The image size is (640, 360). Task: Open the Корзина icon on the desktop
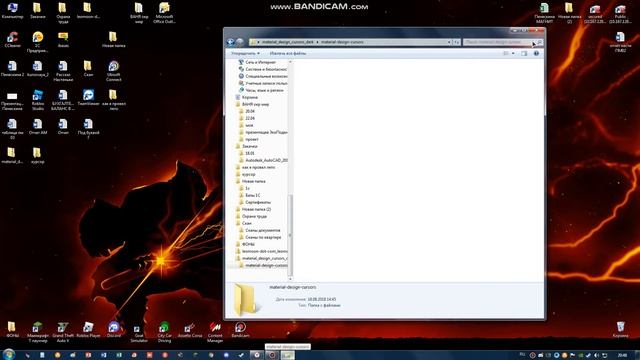click(x=620, y=330)
